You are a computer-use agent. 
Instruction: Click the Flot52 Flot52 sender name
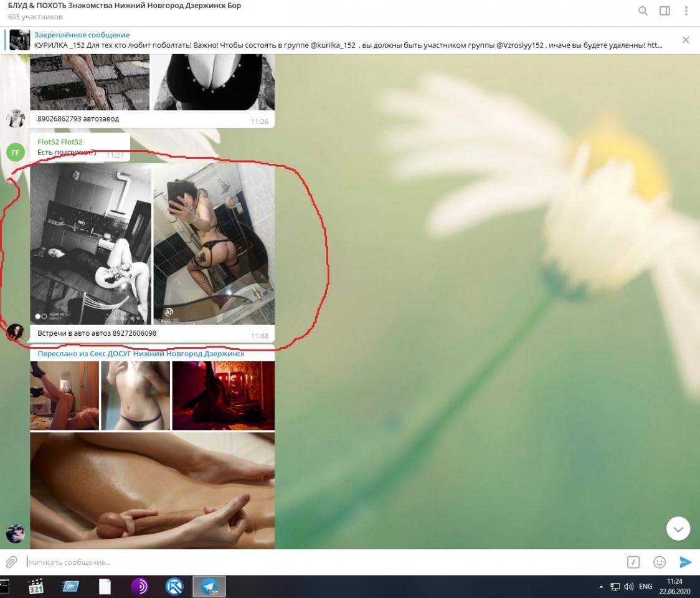[60, 142]
